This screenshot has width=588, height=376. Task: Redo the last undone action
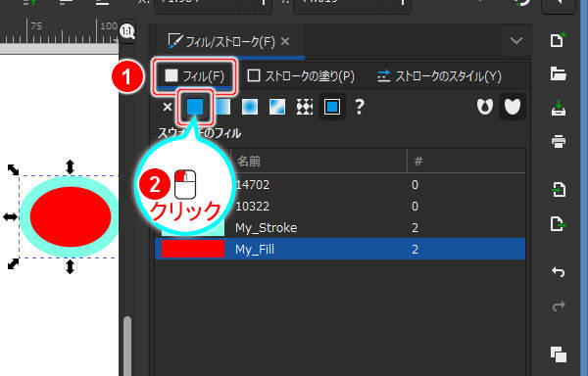[558, 305]
